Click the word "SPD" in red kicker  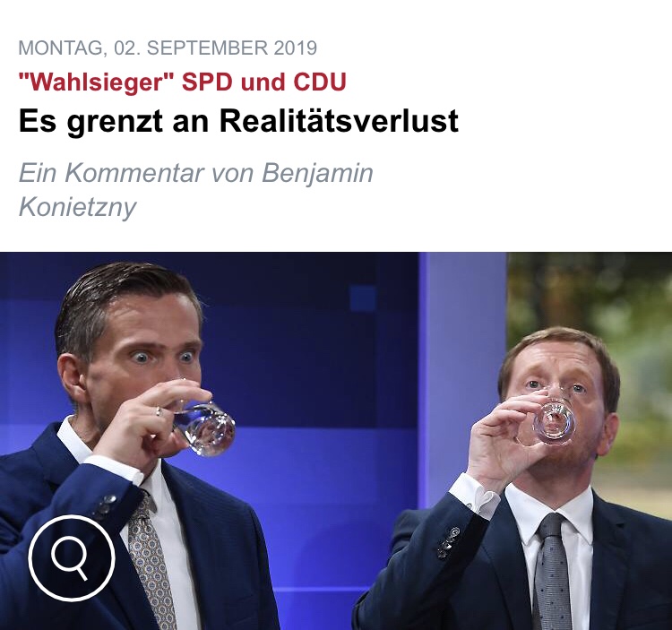click(207, 82)
